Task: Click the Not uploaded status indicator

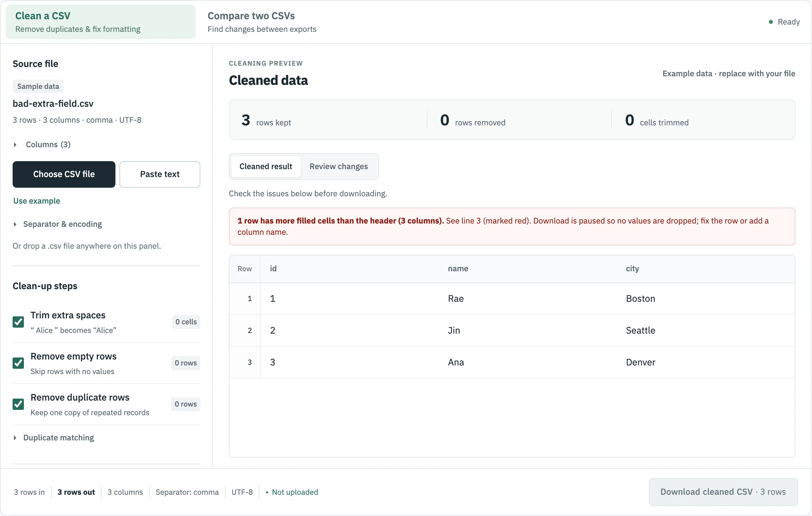Action: (x=292, y=492)
